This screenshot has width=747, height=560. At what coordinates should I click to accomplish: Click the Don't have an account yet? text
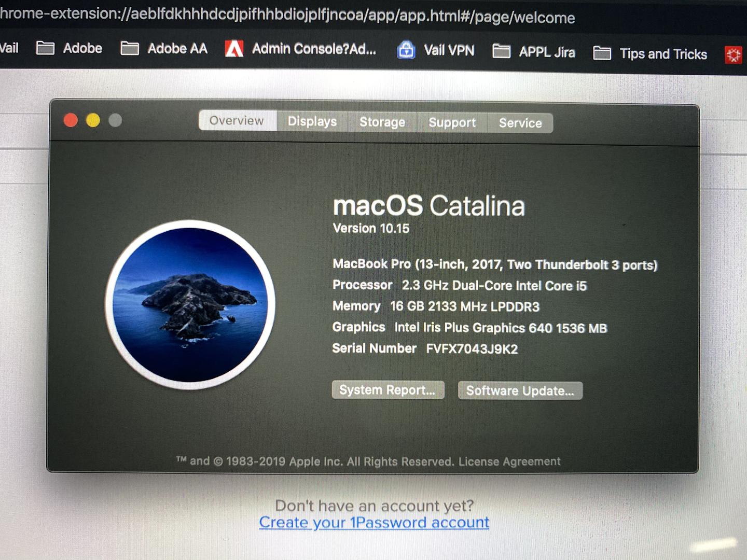375,505
